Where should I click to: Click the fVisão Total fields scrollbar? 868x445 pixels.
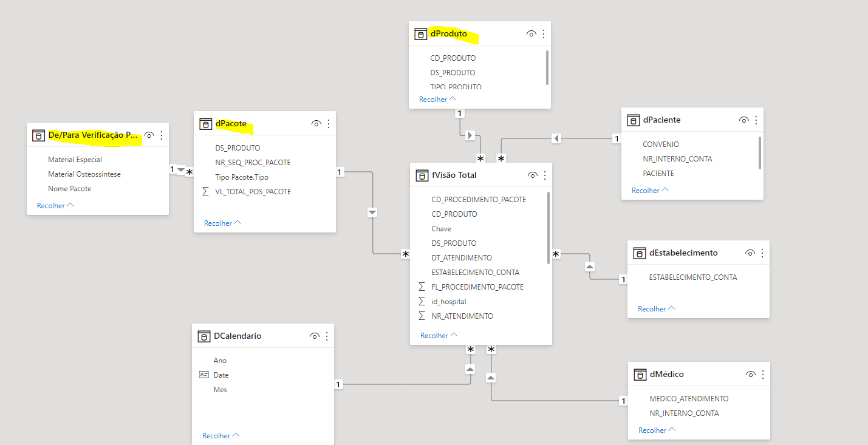(x=548, y=228)
